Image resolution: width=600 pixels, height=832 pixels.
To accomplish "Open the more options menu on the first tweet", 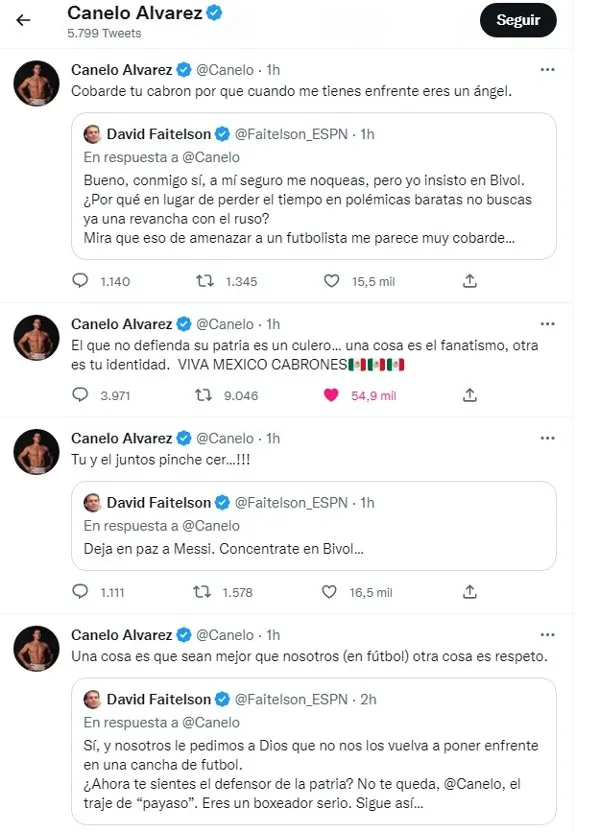I will click(x=547, y=70).
